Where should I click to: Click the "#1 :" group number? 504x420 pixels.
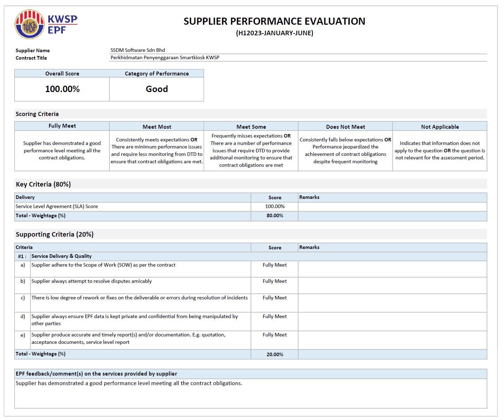[22, 256]
